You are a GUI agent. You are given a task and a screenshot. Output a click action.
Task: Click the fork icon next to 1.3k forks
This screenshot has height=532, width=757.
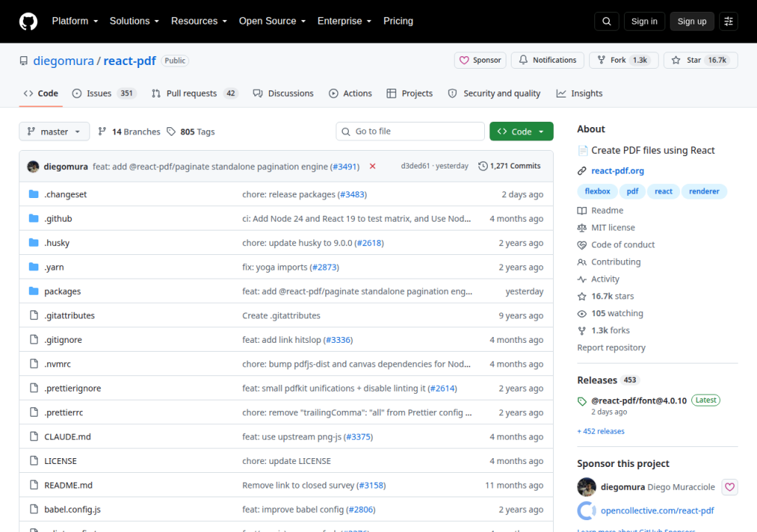pos(583,331)
